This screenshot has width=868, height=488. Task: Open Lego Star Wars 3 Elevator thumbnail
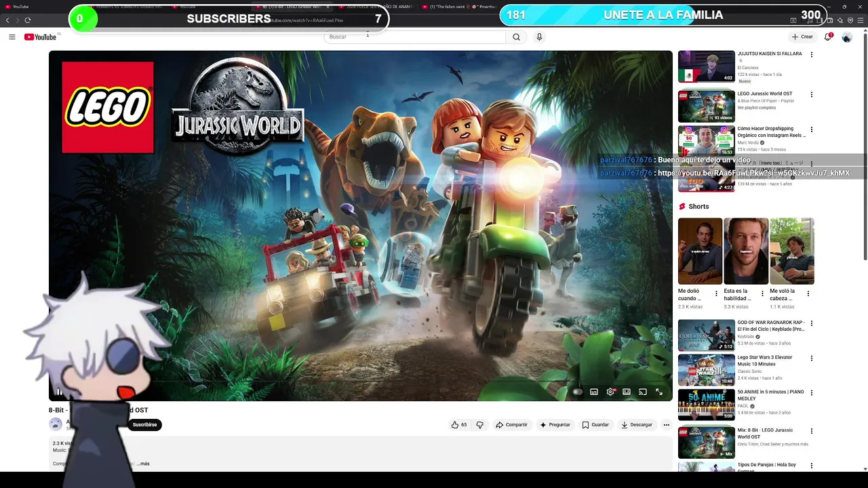click(x=706, y=369)
